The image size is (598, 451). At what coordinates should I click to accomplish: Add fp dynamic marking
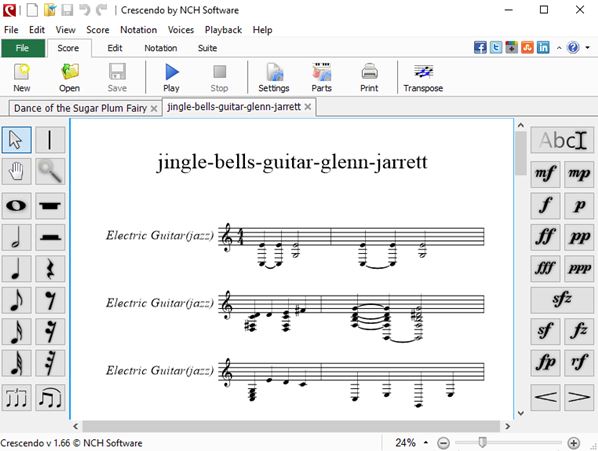[545, 363]
